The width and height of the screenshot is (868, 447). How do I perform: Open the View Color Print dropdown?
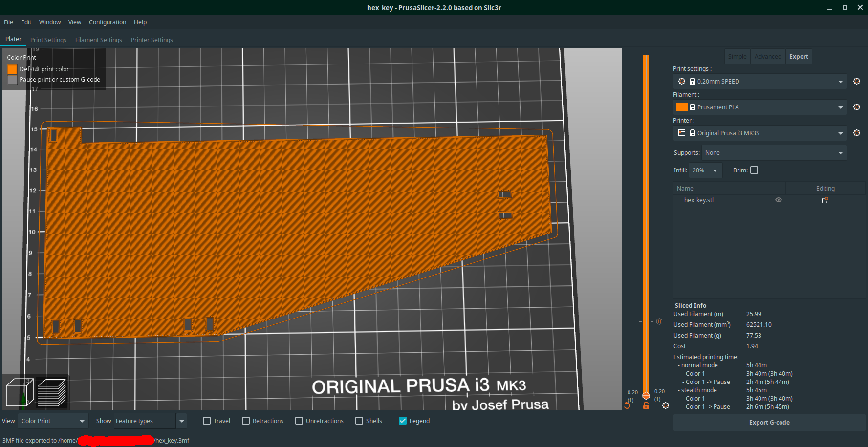pos(53,421)
